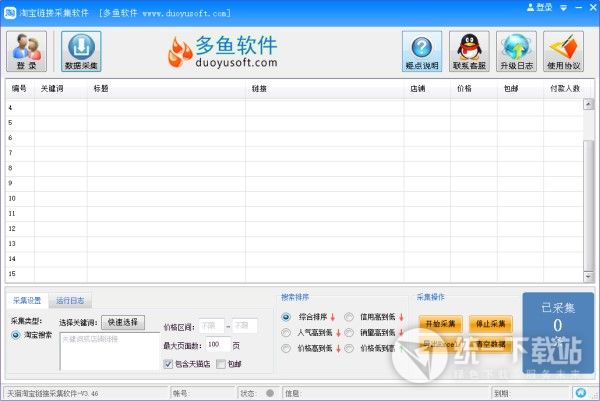The height and width of the screenshot is (401, 600).
Task: Click the 最大页面数 field showing 100
Action: click(218, 345)
